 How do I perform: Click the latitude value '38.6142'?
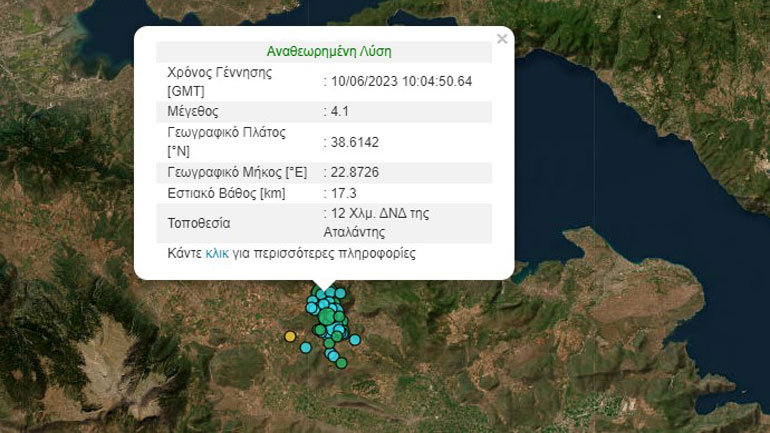click(355, 142)
